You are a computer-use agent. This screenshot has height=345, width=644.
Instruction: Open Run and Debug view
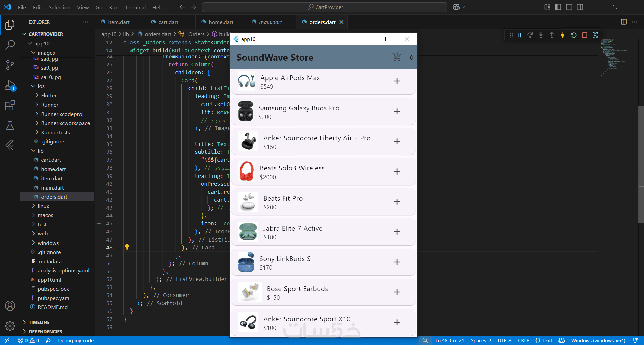(10, 85)
